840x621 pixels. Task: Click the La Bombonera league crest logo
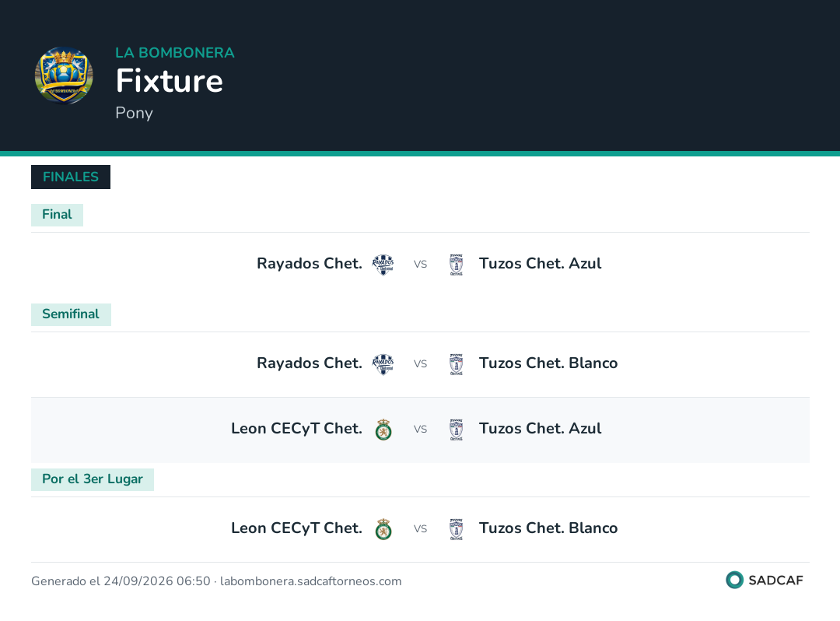64,75
